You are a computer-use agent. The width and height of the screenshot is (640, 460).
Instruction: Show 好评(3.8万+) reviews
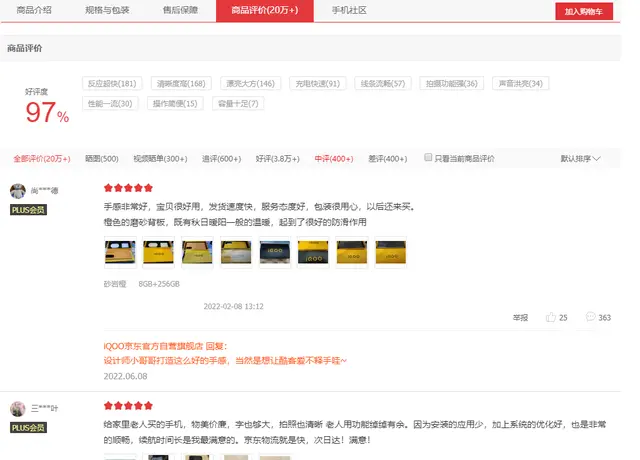278,159
